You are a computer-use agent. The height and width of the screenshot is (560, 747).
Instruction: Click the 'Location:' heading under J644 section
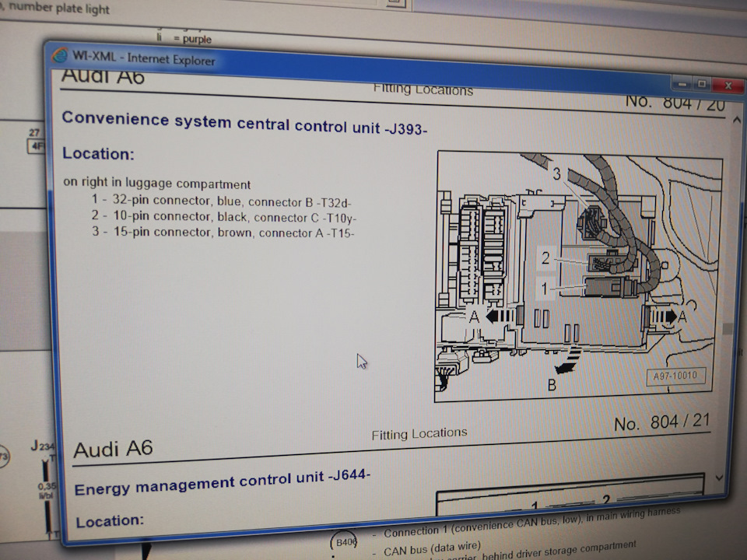tap(110, 521)
